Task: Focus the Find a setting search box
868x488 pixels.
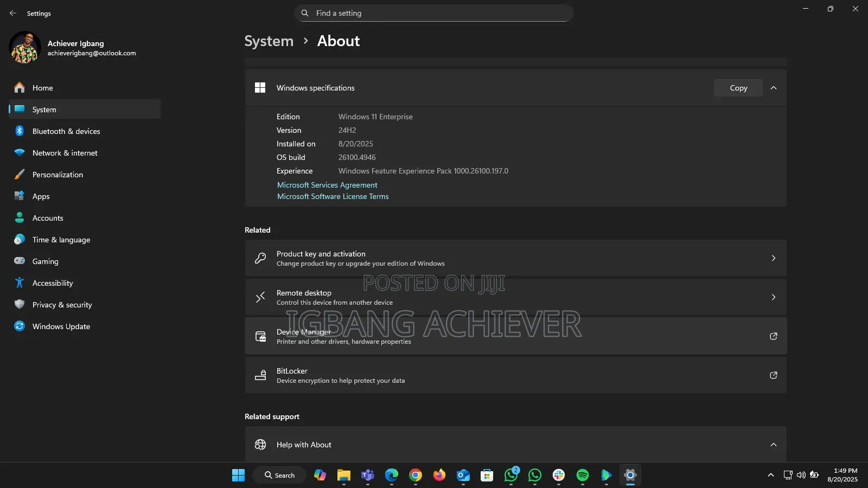Action: pos(434,13)
